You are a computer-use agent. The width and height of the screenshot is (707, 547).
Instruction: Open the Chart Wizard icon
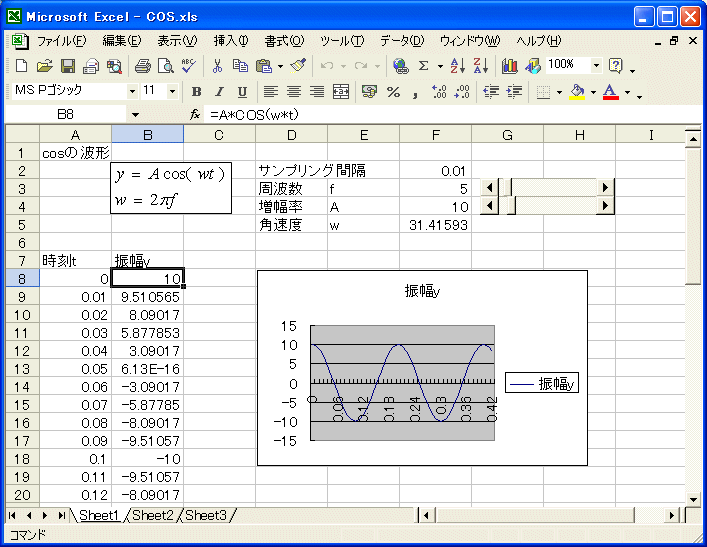510,66
